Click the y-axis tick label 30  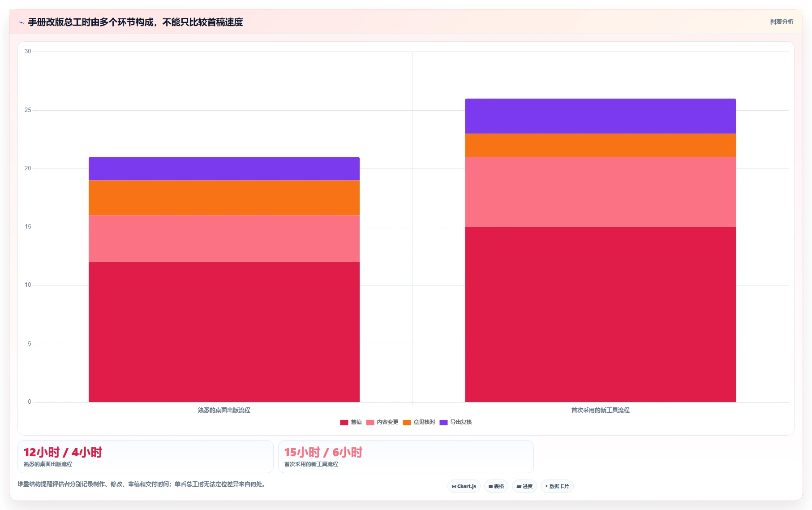28,52
